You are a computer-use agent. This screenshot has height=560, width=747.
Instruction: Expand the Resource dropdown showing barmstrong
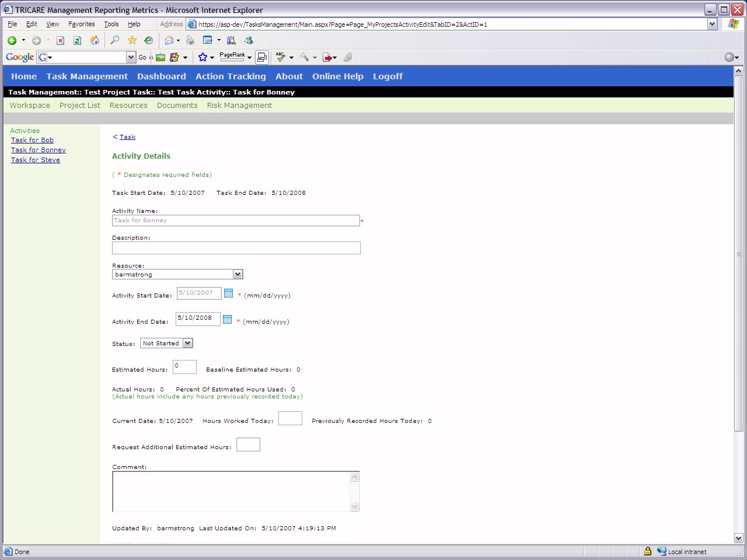pyautogui.click(x=238, y=274)
